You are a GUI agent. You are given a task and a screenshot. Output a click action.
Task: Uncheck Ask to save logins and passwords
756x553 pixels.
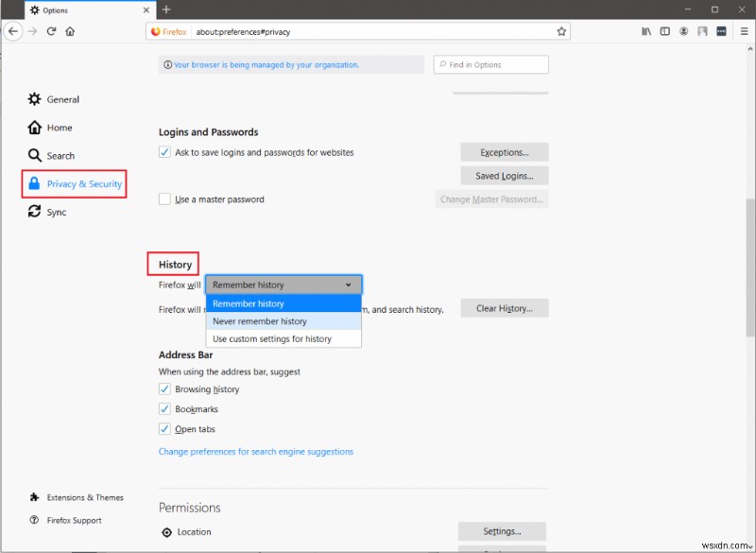164,152
